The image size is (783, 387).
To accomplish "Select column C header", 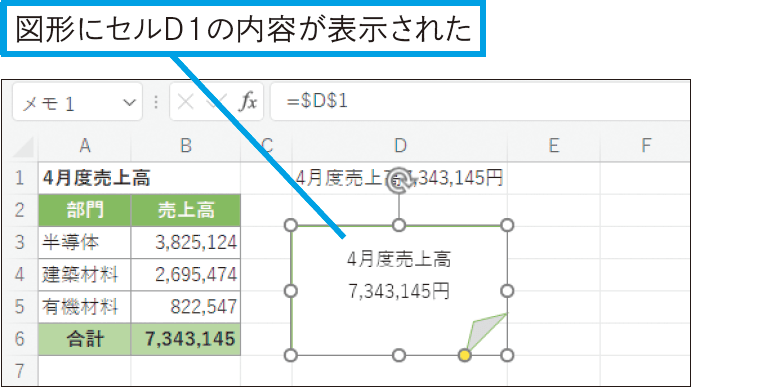I will [x=267, y=146].
